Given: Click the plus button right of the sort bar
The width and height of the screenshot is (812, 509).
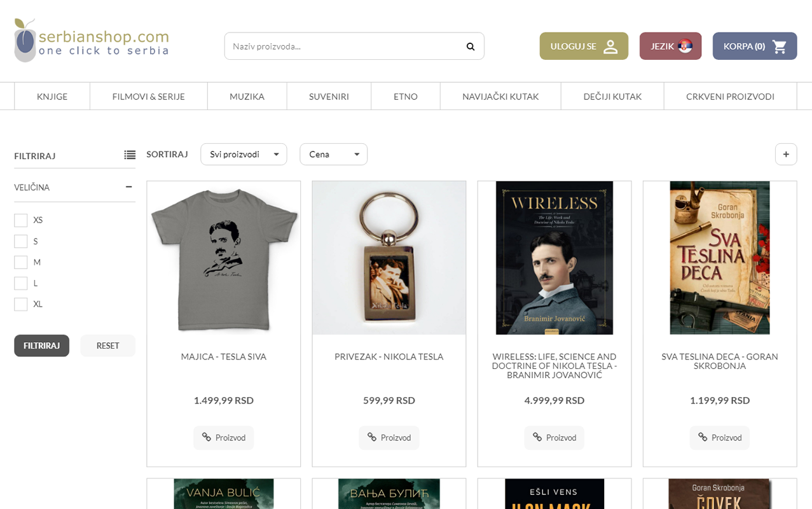Looking at the screenshot, I should coord(786,154).
